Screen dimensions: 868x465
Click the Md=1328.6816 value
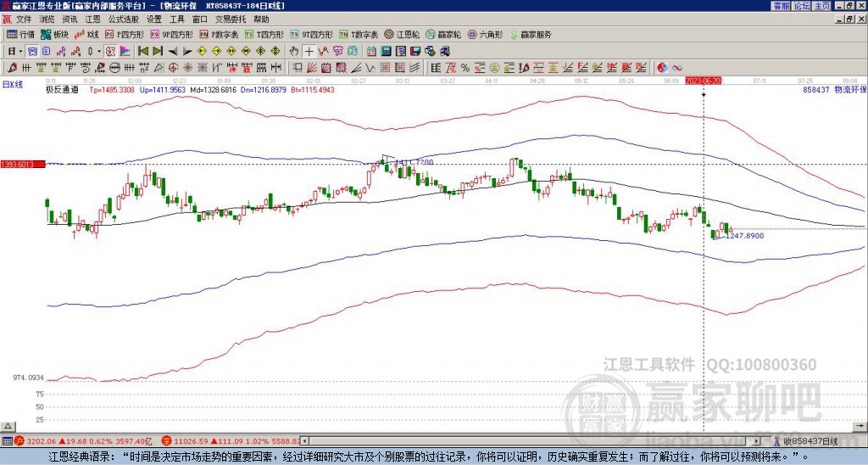[213, 89]
